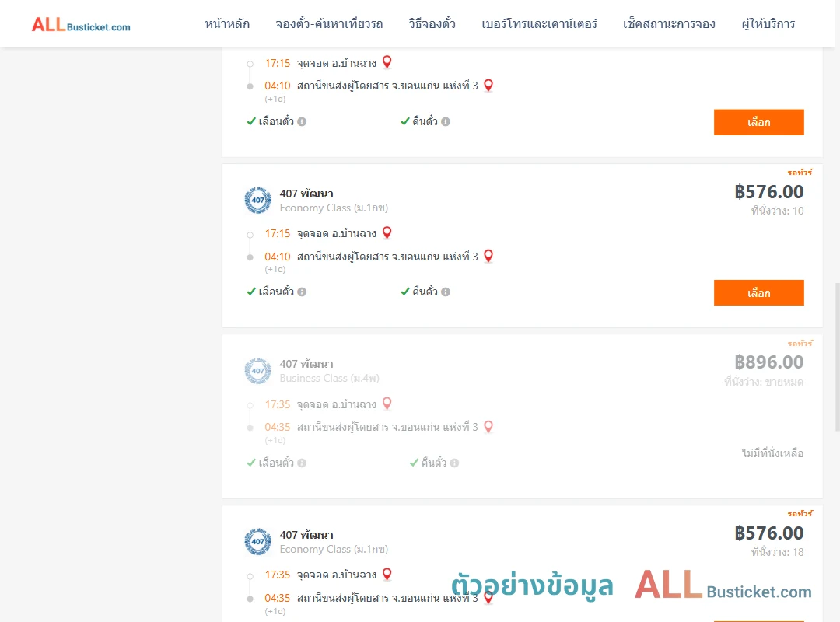Click map pin for 04:10 Khon Kaen in top card

tap(488, 86)
